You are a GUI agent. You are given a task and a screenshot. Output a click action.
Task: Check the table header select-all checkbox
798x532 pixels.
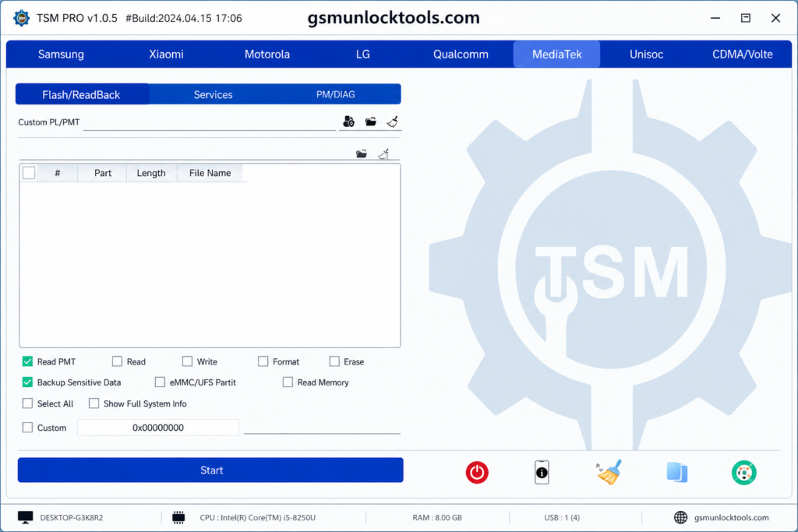[x=29, y=173]
